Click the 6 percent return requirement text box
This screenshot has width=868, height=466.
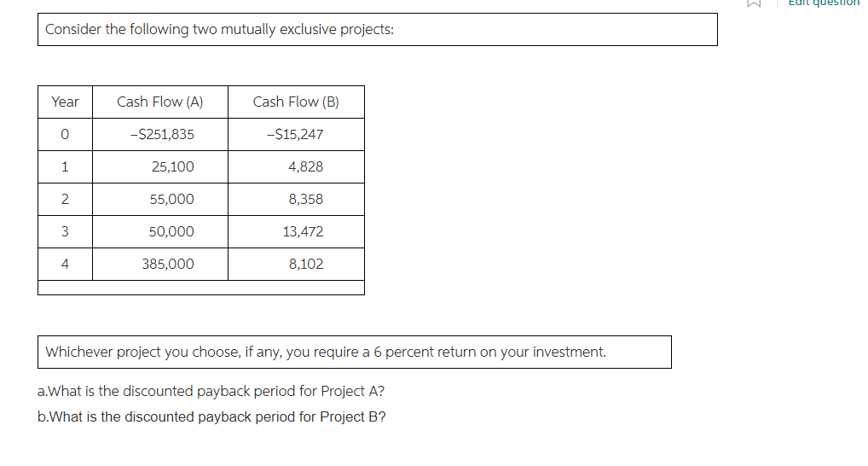pyautogui.click(x=355, y=352)
